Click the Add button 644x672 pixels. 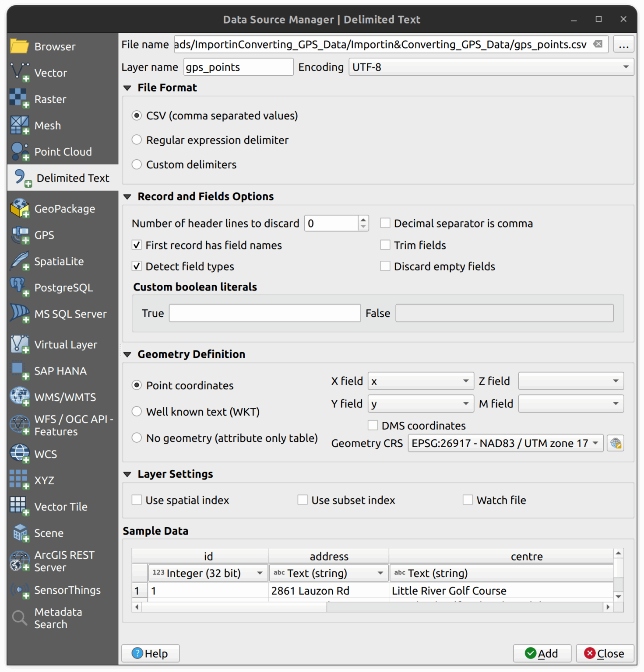point(542,653)
